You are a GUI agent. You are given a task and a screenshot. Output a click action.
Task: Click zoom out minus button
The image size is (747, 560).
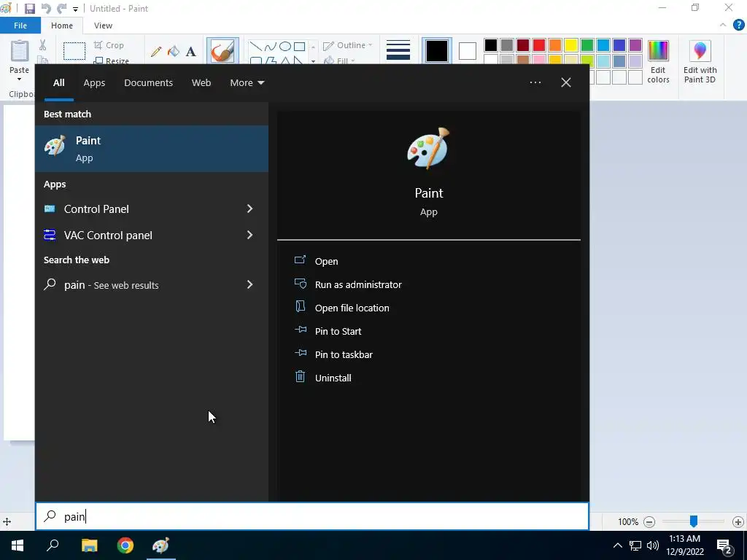(x=649, y=522)
